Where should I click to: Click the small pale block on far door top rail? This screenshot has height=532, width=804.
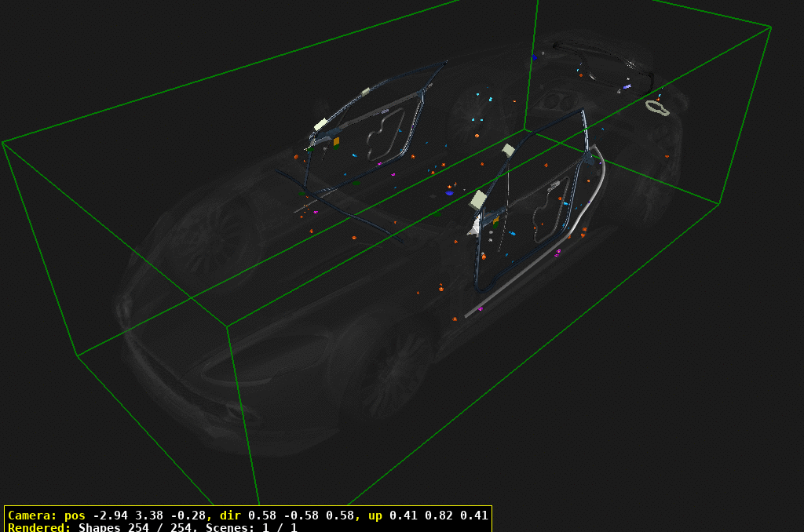[x=365, y=93]
